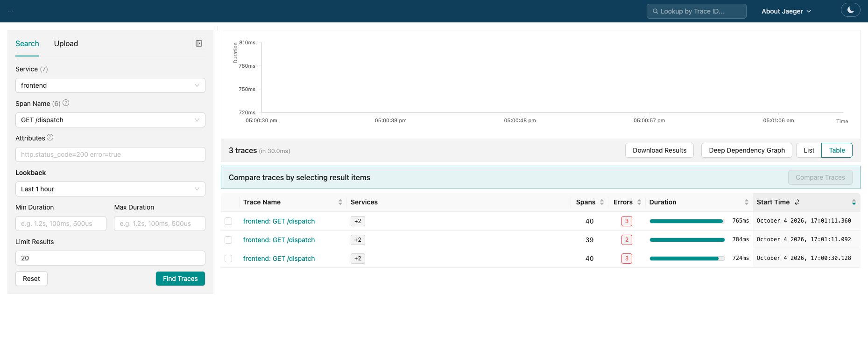Open Attributes help icon
Image resolution: width=868 pixels, height=364 pixels.
coord(50,138)
